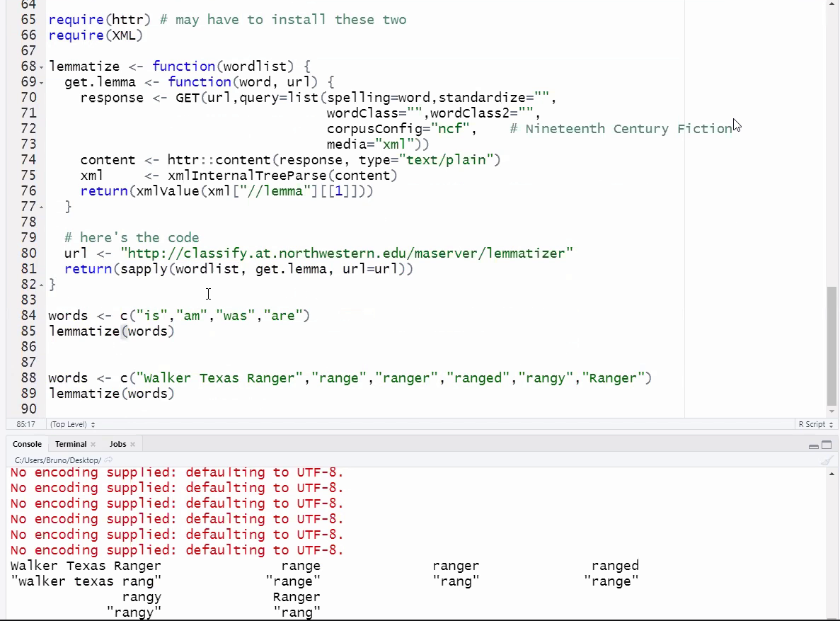840x621 pixels.
Task: Open the working directory arrow beside the Desktop path
Action: 108,460
